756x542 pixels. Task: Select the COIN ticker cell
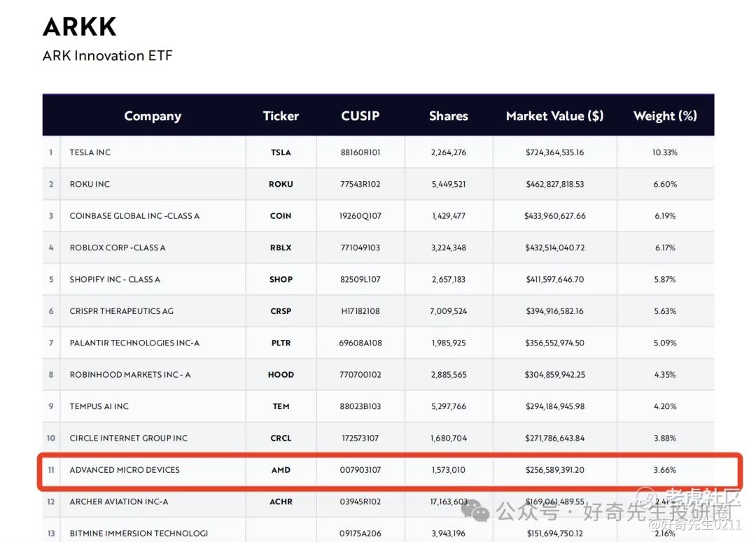click(x=281, y=216)
